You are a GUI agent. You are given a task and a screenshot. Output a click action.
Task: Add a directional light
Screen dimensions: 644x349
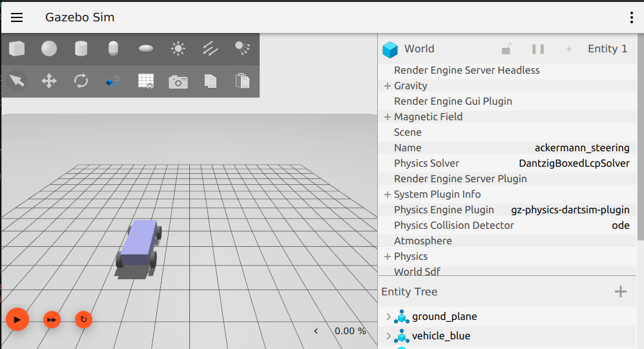pos(210,48)
